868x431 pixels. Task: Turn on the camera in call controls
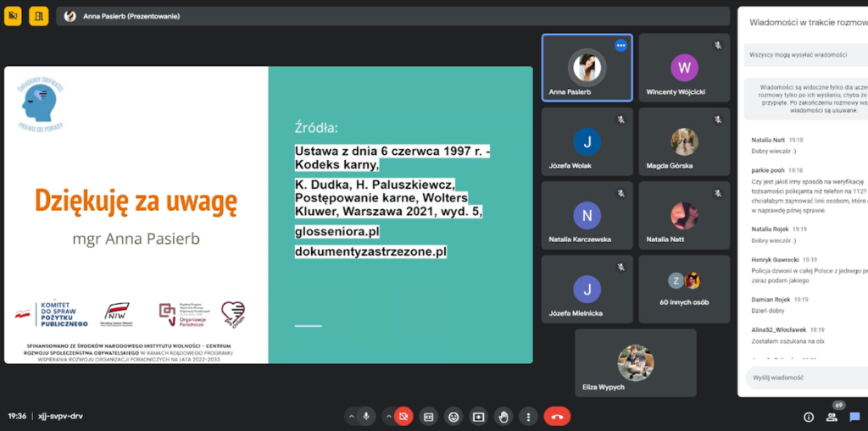403,417
